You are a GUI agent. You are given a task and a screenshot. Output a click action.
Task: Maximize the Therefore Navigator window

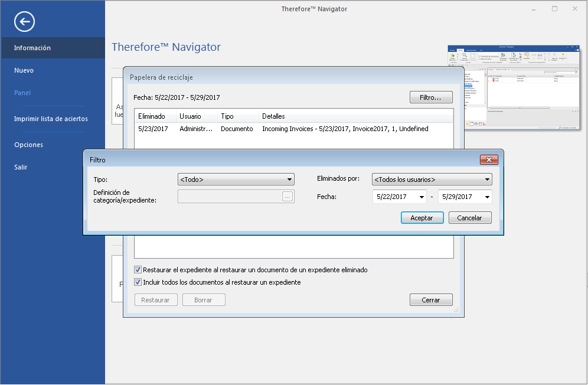[x=554, y=9]
